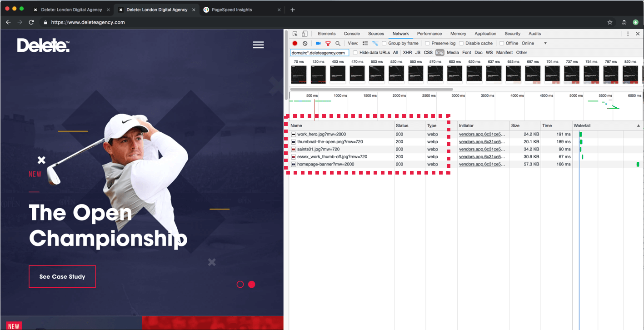Click the clear network log icon
Viewport: 644px width, 330px height.
tap(305, 43)
